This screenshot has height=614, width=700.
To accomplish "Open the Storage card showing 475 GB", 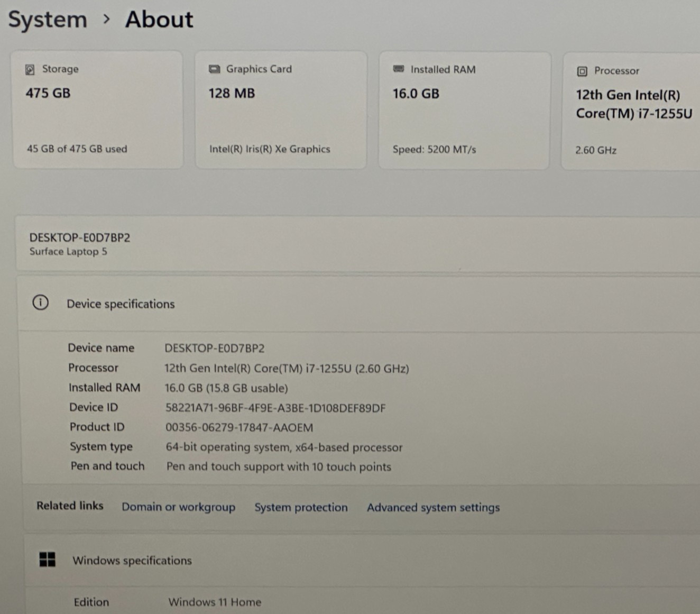I will (98, 109).
